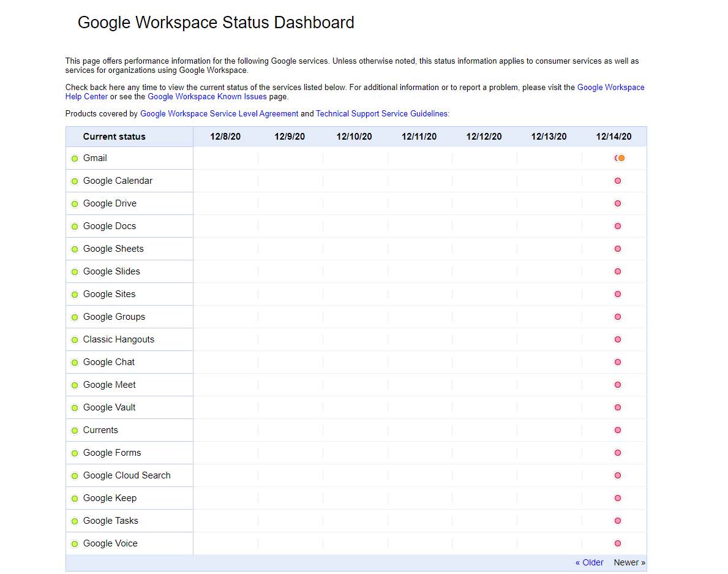
Task: Click the green status dot beside Google Calendar
Action: click(x=74, y=181)
